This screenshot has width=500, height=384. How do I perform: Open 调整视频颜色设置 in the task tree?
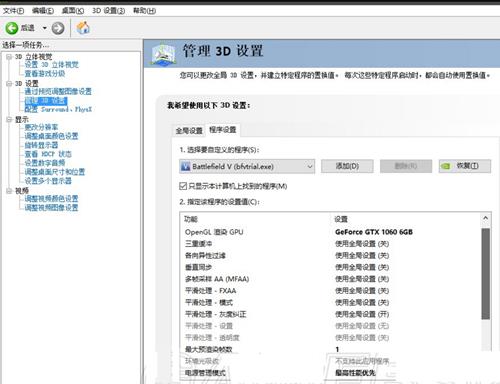point(51,199)
